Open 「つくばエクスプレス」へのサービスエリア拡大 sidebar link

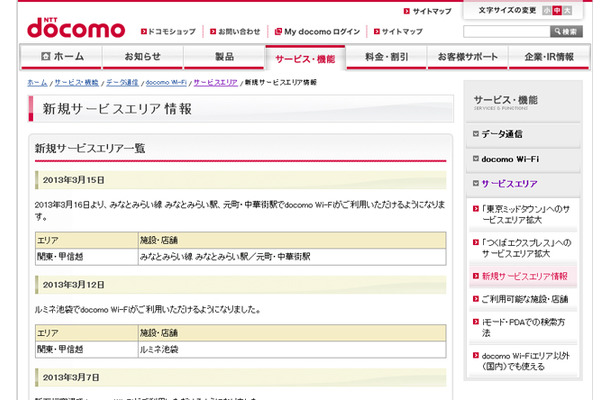click(526, 248)
